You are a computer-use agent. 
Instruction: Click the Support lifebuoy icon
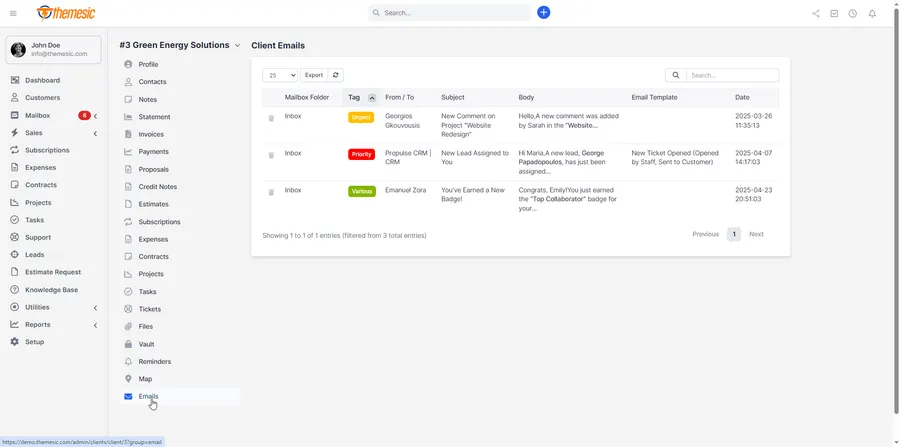coord(15,238)
